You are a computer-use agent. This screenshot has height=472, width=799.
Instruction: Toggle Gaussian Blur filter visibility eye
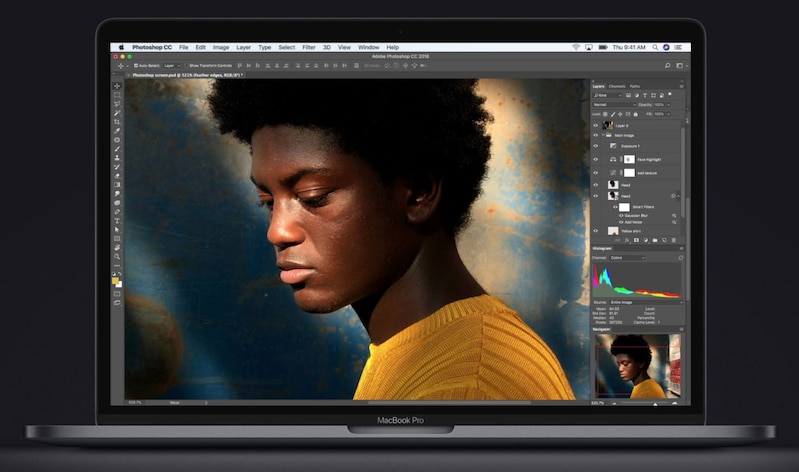(x=621, y=216)
